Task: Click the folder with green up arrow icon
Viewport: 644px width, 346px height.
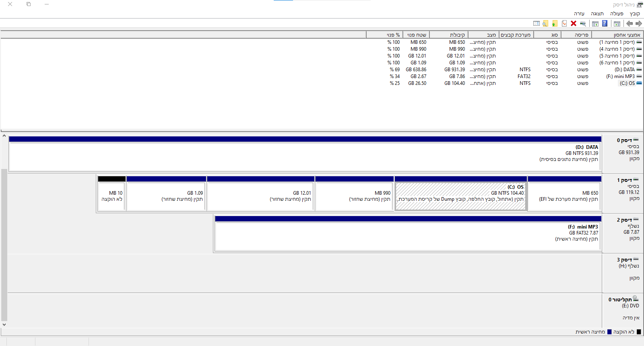Action: click(555, 23)
